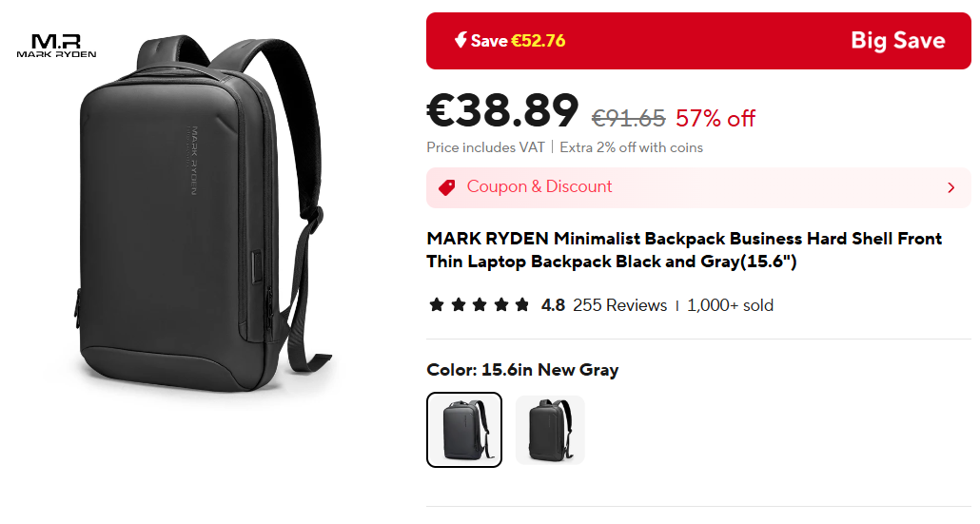Image resolution: width=980 pixels, height=524 pixels.
Task: Select the second backpack color option
Action: (x=550, y=430)
